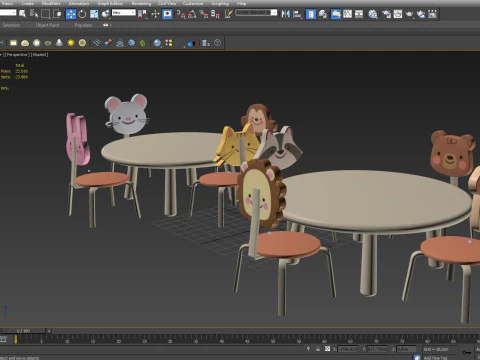
Task: Toggle Window/Crossing selection mode
Action: pos(57,14)
